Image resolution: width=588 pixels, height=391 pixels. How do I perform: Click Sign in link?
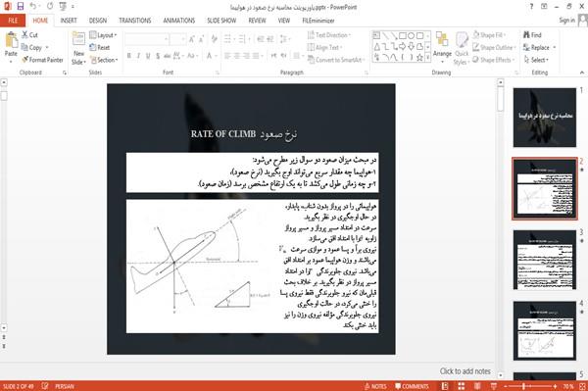coord(566,21)
